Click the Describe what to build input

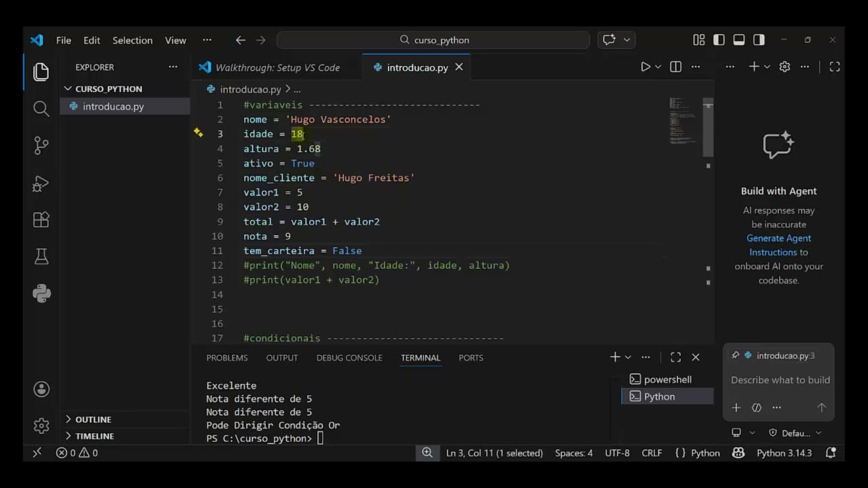coord(780,380)
